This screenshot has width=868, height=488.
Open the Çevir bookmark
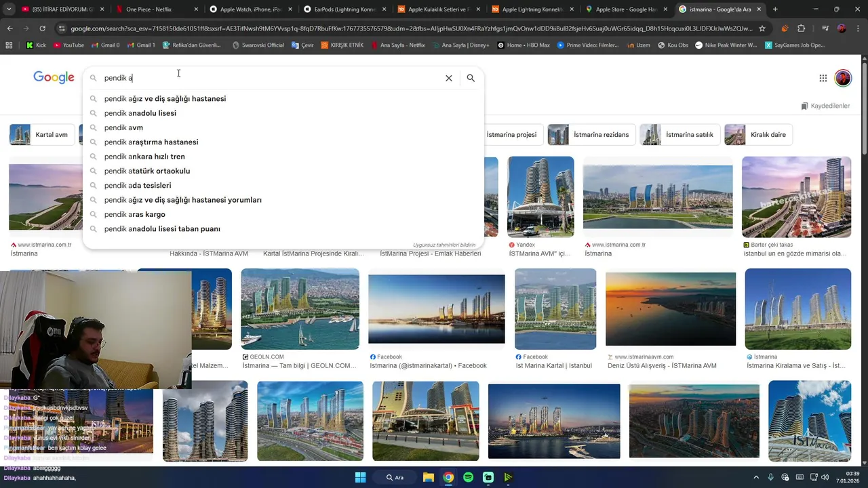[x=302, y=45]
